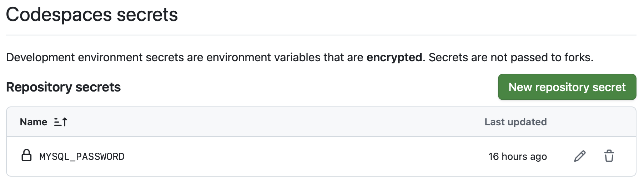Image resolution: width=644 pixels, height=188 pixels.
Task: Click the Codespaces secrets page heading
Action: (92, 15)
